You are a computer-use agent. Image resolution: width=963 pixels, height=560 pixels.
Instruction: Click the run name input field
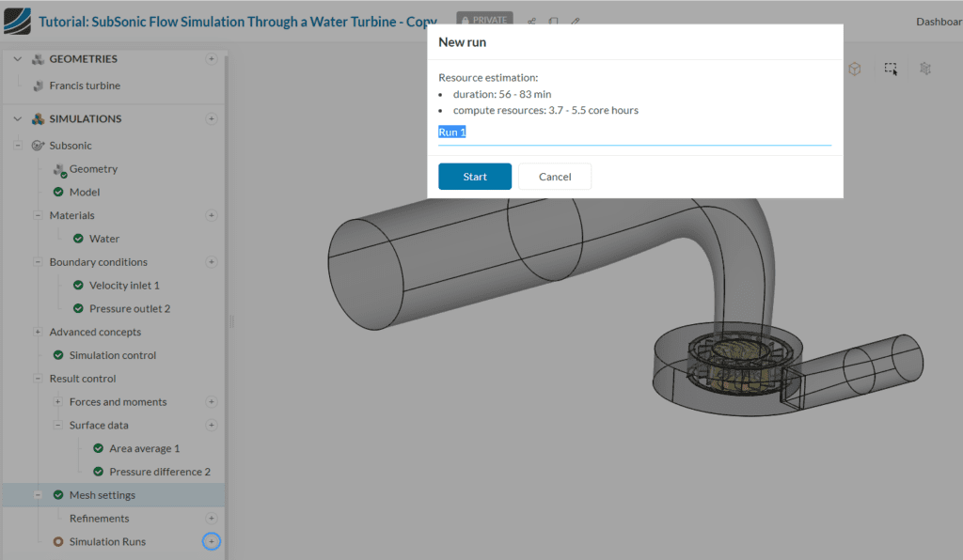point(634,132)
